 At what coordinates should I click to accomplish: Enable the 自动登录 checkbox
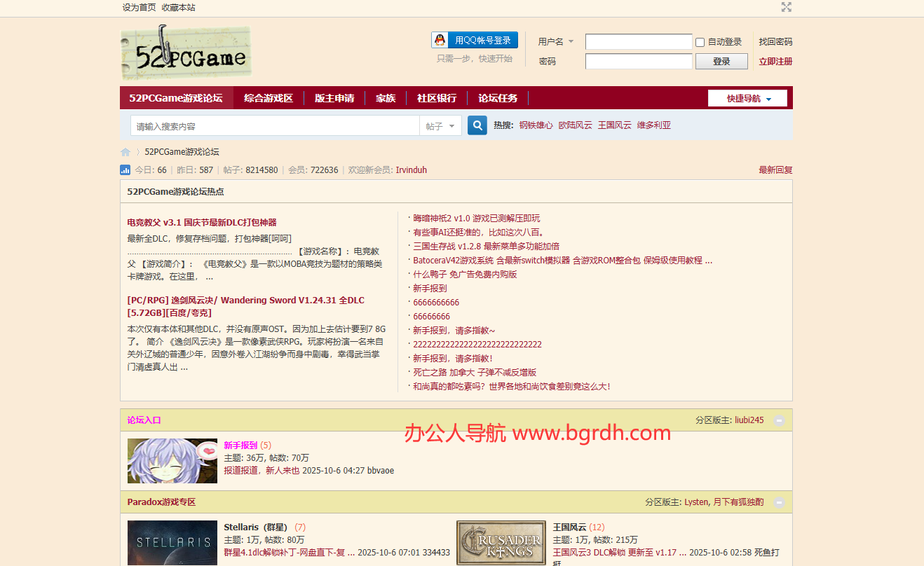point(700,42)
